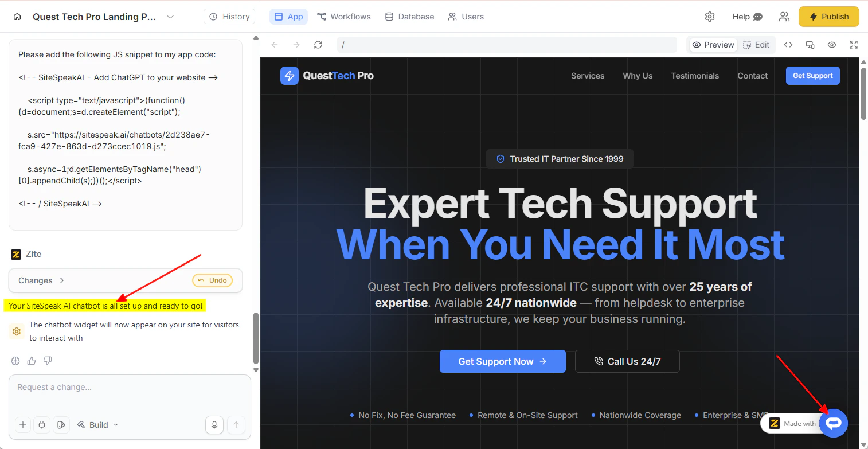Click the Zite assistant logo icon
The image size is (868, 449).
point(16,254)
